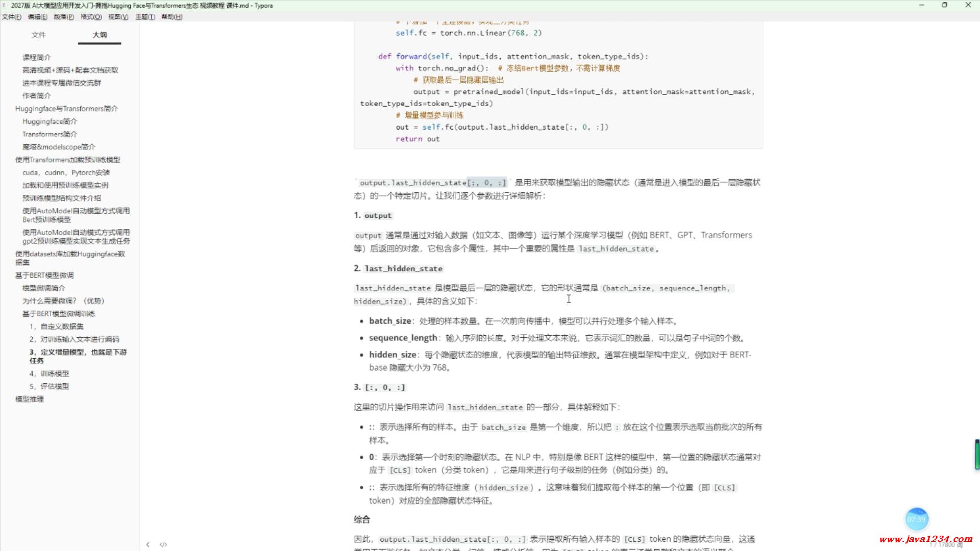Click the blue timer bubble 07:39
Image resolution: width=980 pixels, height=551 pixels.
(916, 519)
